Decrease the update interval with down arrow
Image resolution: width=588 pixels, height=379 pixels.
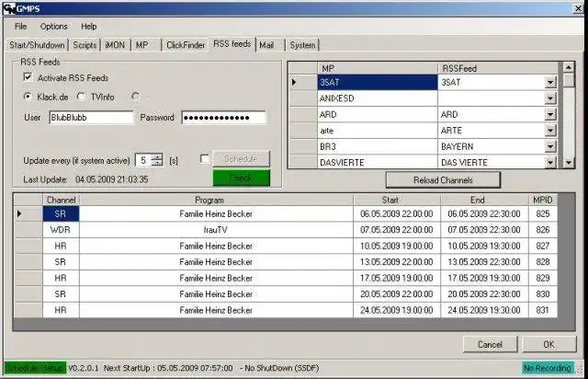tap(157, 164)
